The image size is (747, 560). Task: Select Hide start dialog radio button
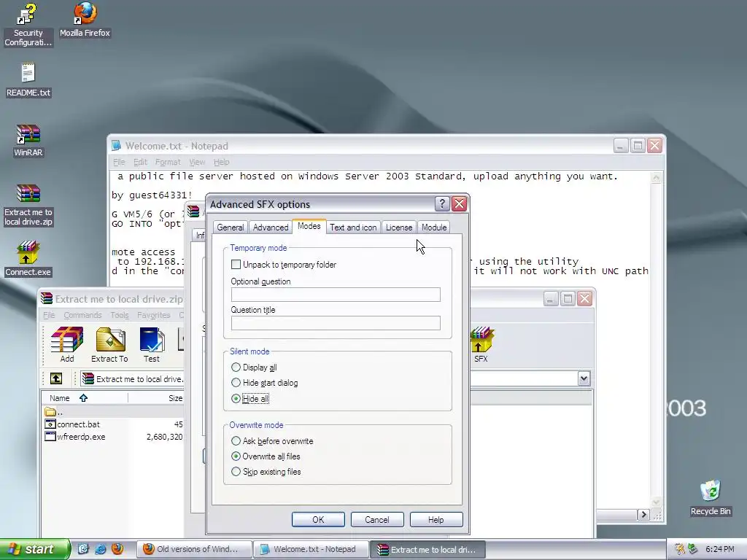pyautogui.click(x=236, y=382)
